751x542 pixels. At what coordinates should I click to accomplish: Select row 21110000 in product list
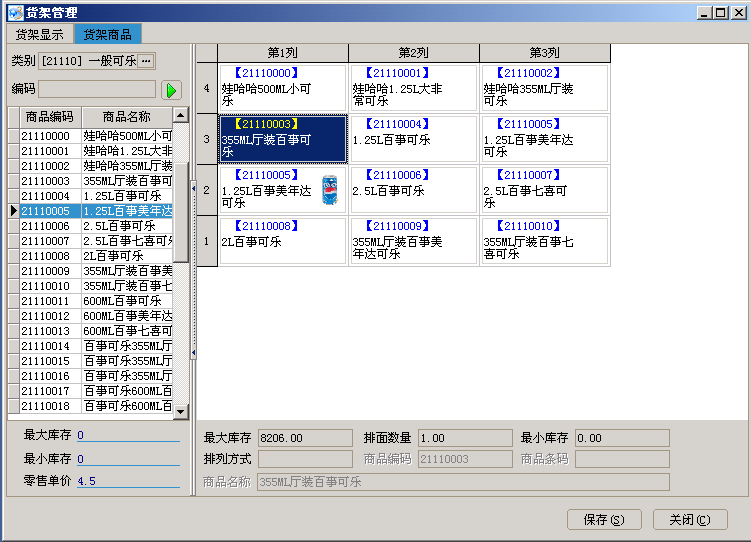(x=91, y=136)
